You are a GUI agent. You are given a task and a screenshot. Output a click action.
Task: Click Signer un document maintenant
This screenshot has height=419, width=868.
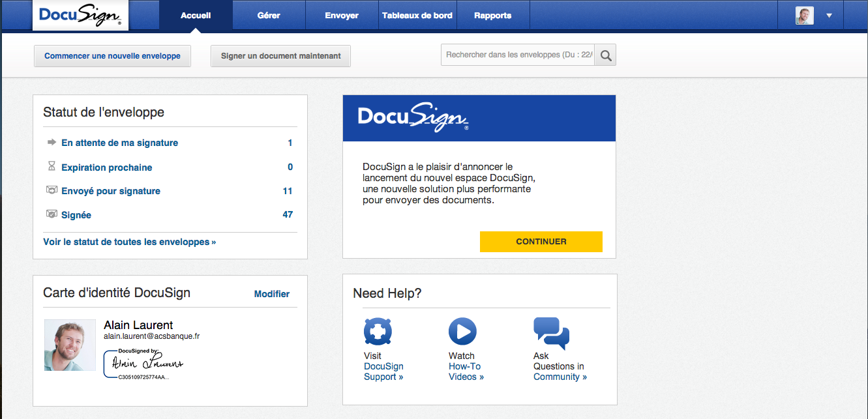280,56
